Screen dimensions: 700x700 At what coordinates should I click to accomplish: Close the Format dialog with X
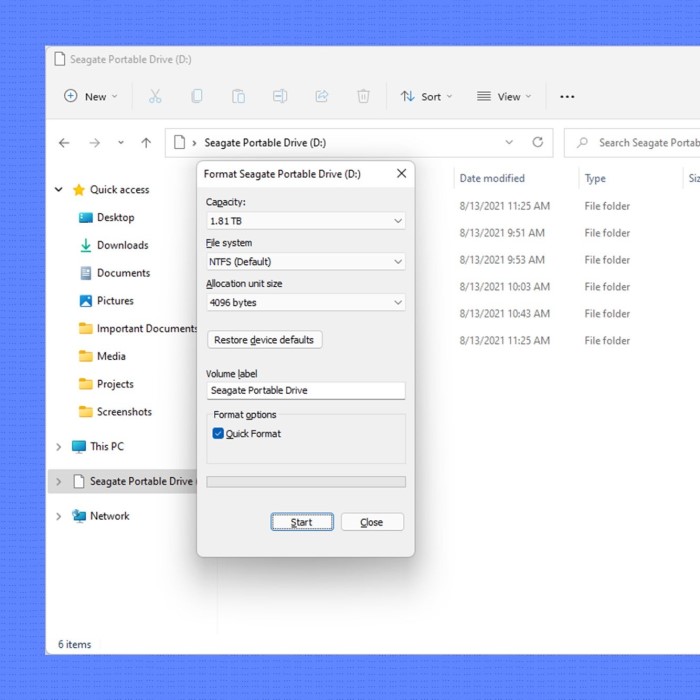tap(401, 174)
